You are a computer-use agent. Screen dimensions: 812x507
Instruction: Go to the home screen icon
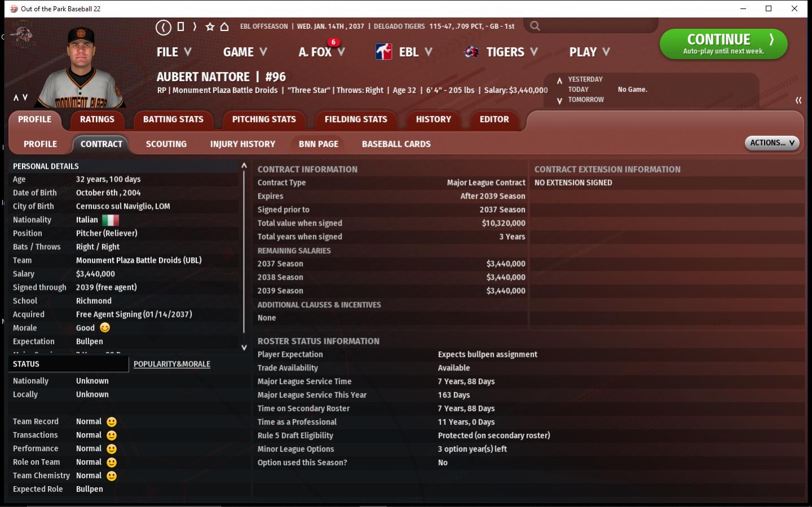pyautogui.click(x=224, y=27)
